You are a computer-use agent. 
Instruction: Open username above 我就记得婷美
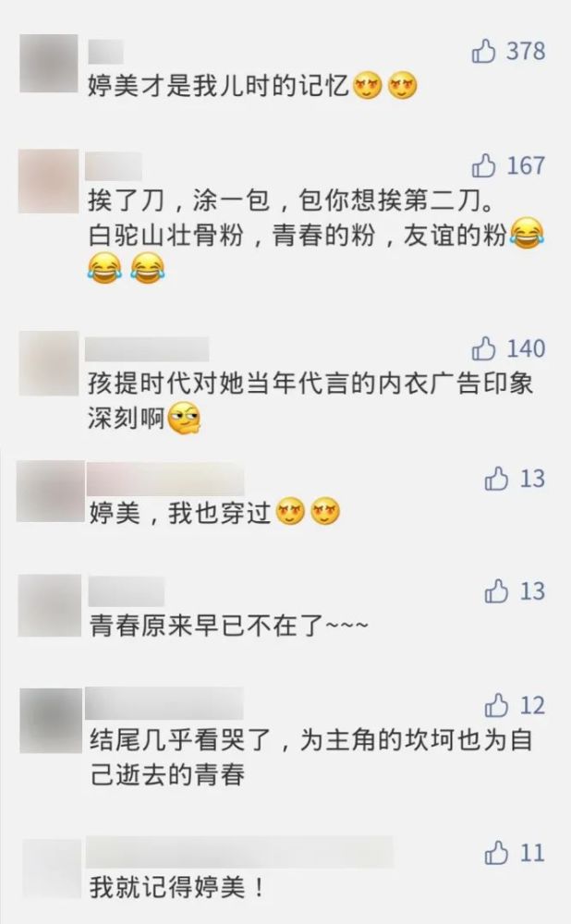[239, 852]
